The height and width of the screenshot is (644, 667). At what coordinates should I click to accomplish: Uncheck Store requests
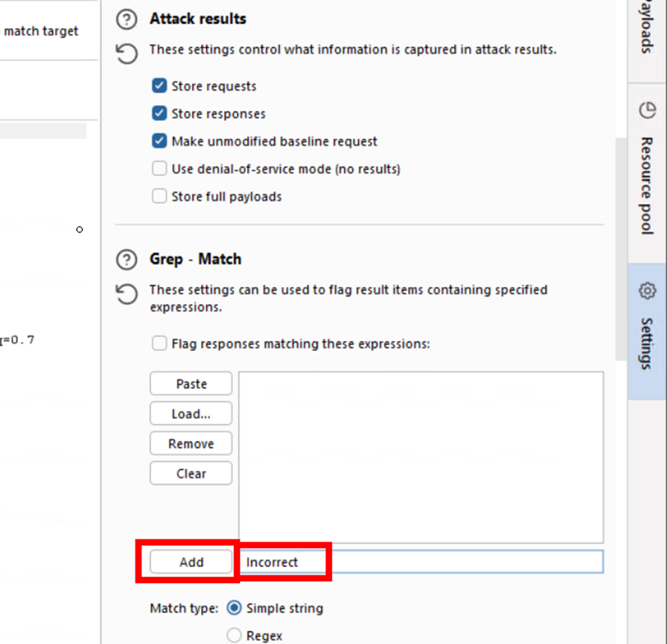click(x=159, y=86)
